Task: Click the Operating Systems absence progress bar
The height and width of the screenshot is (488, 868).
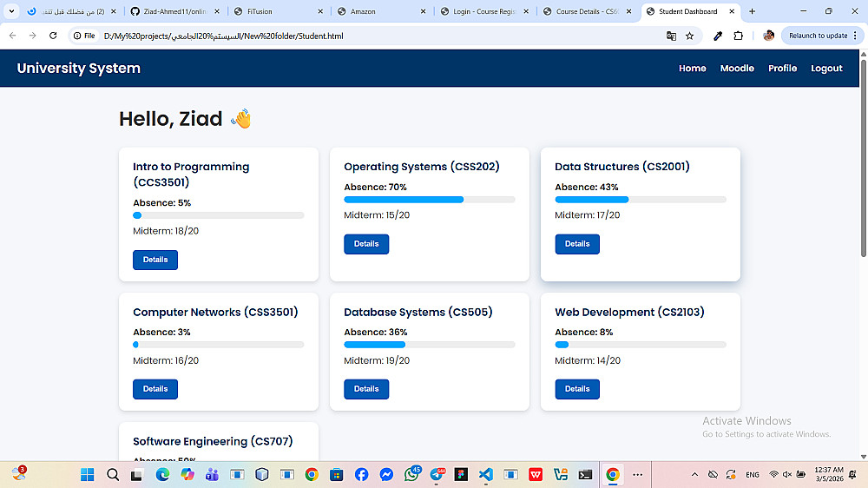Action: (430, 200)
